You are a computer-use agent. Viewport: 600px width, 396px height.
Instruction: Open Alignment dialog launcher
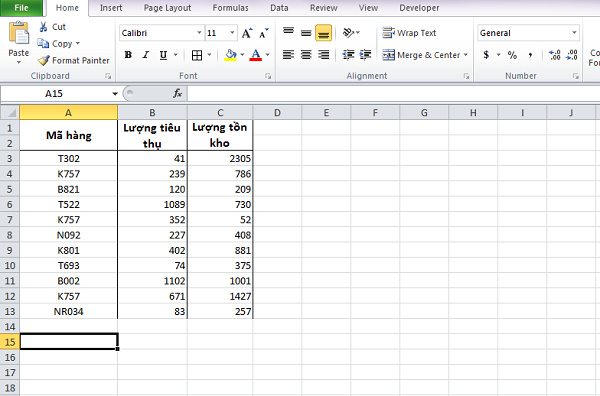466,77
